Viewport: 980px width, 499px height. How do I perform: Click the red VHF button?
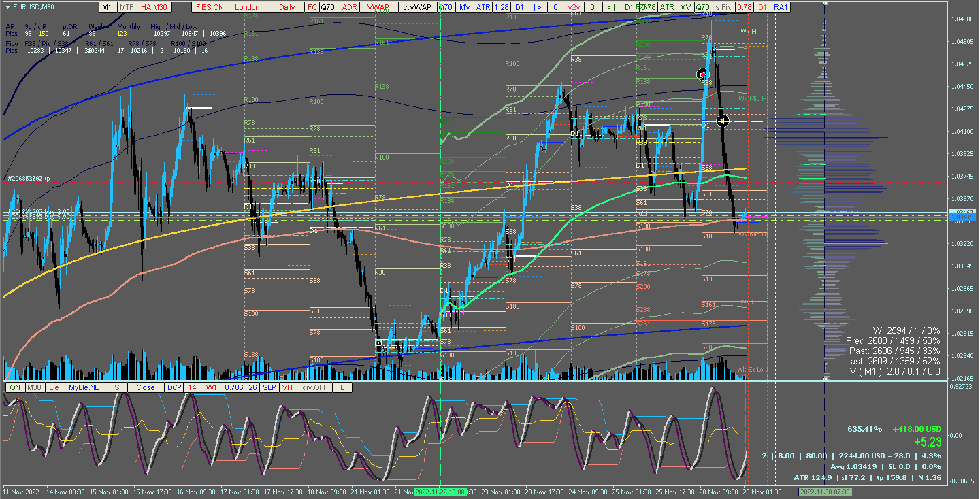pyautogui.click(x=289, y=387)
